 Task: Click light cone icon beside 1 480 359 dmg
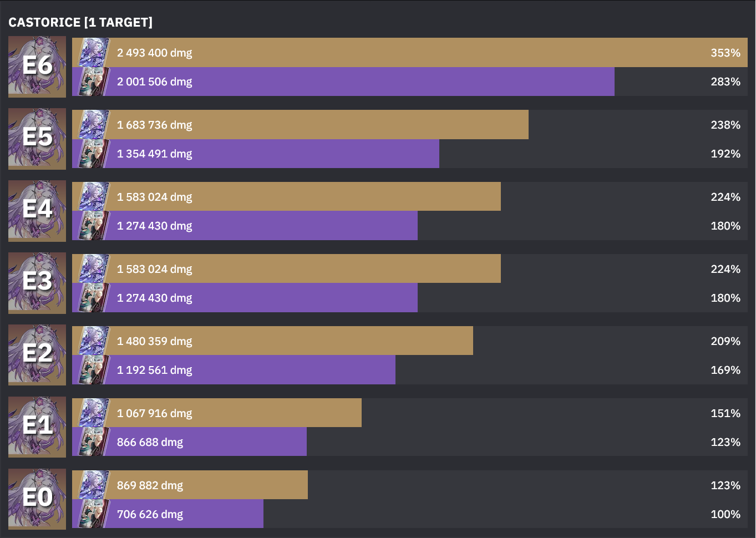pyautogui.click(x=92, y=341)
